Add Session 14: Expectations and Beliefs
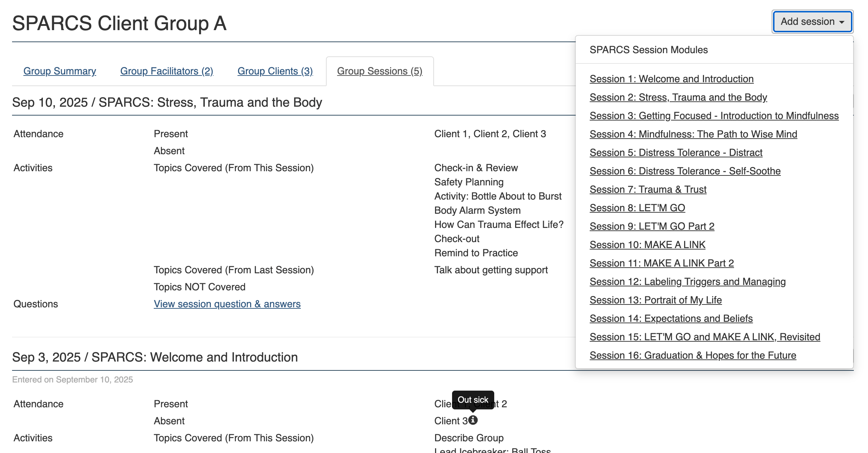Screen dimensions: 868x453 671,319
